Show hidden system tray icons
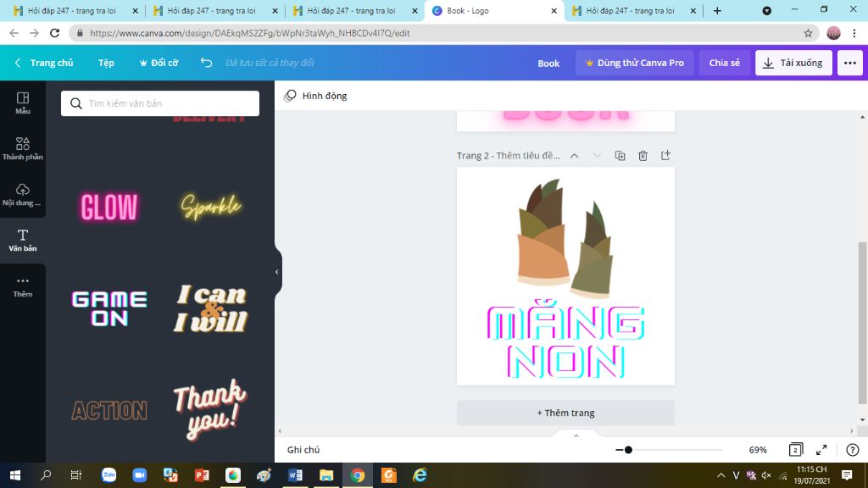 click(721, 475)
